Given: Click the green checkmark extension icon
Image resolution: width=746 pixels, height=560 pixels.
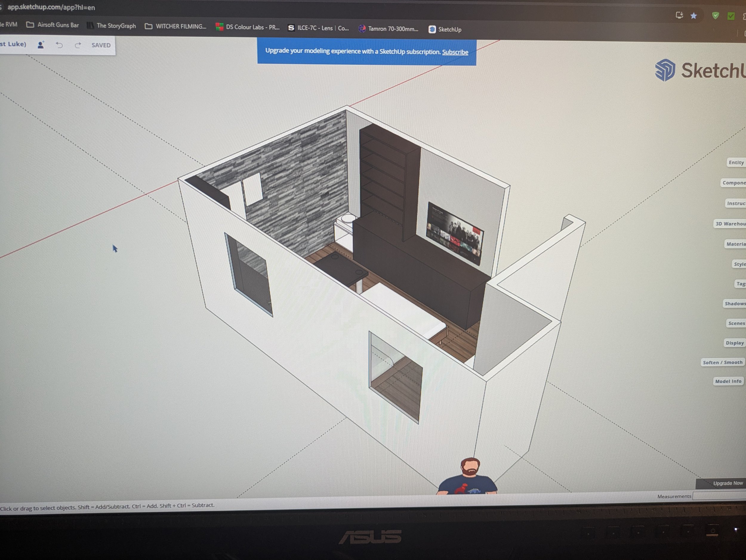Looking at the screenshot, I should (731, 16).
